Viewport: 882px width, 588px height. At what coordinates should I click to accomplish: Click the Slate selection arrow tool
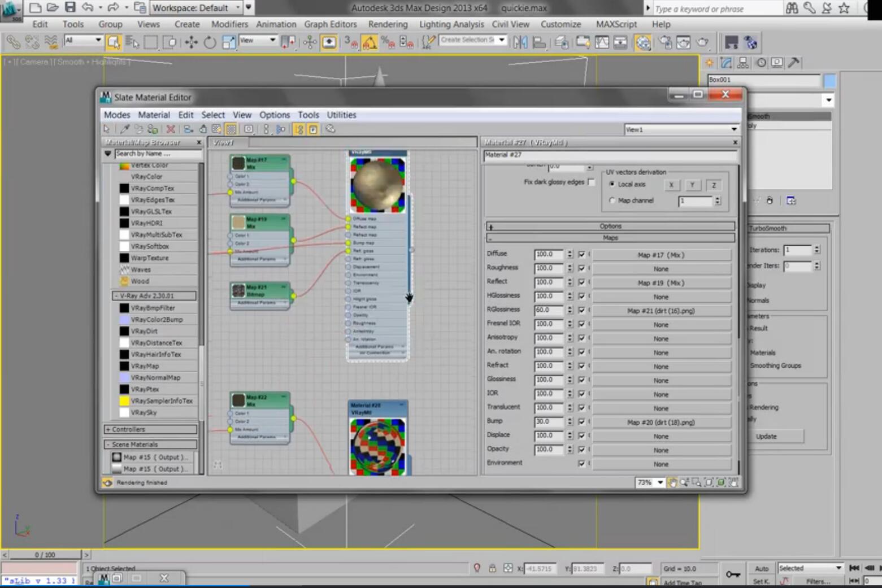[107, 129]
